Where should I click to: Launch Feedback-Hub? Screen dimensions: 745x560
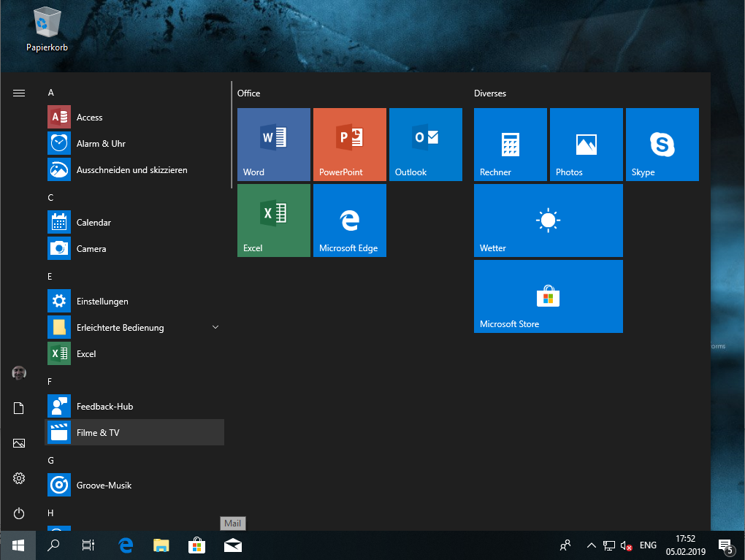coord(134,407)
